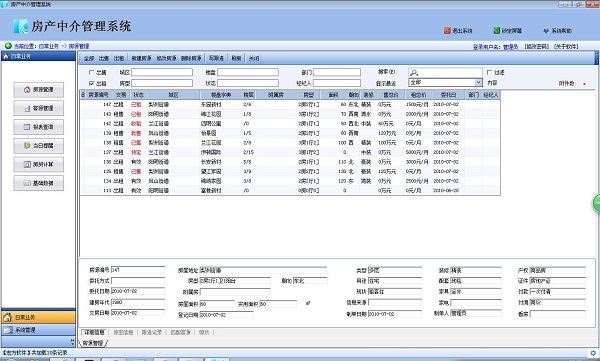Screen dimensions: 600x361
Task: Open 基础数据 in the left sidebar
Action: click(x=39, y=183)
